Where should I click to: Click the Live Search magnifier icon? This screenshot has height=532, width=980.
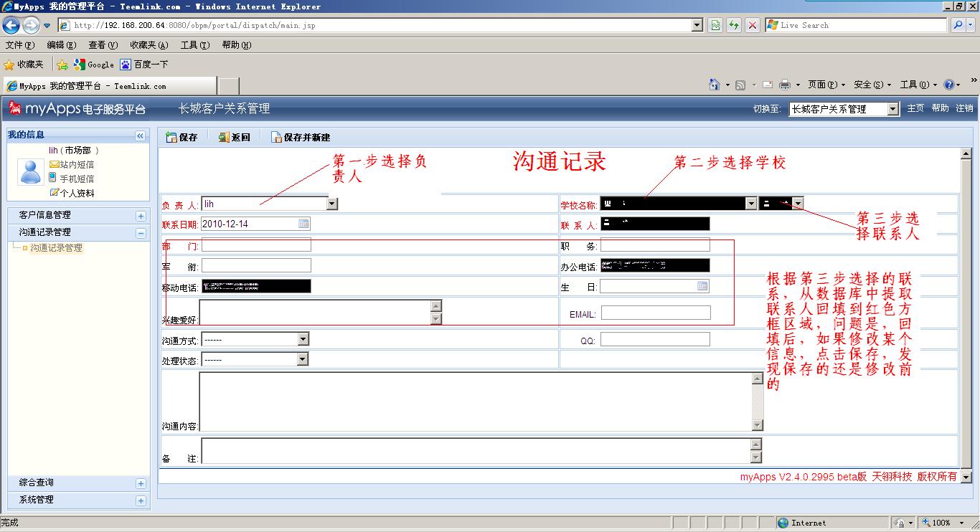[x=958, y=25]
